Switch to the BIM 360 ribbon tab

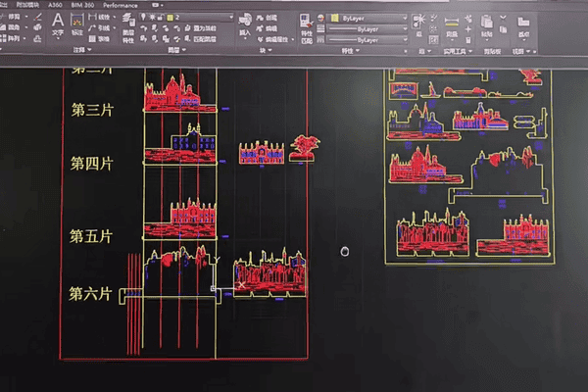(x=82, y=5)
